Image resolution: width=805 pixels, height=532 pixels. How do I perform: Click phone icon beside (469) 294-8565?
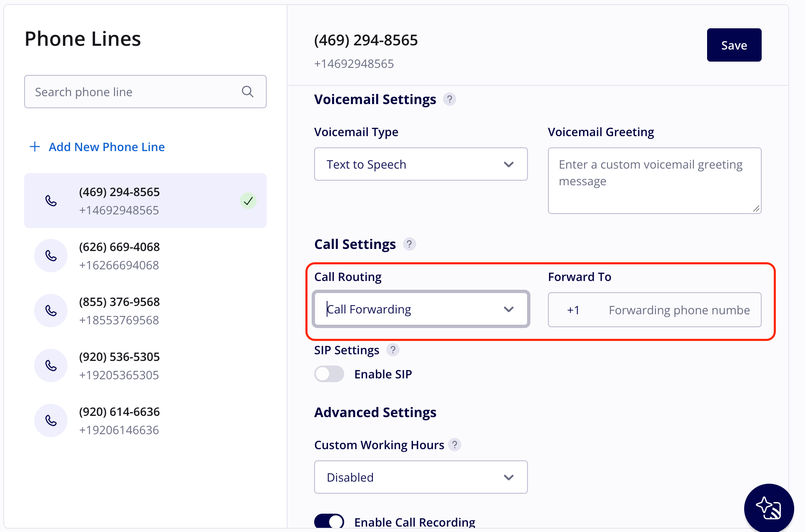(51, 201)
